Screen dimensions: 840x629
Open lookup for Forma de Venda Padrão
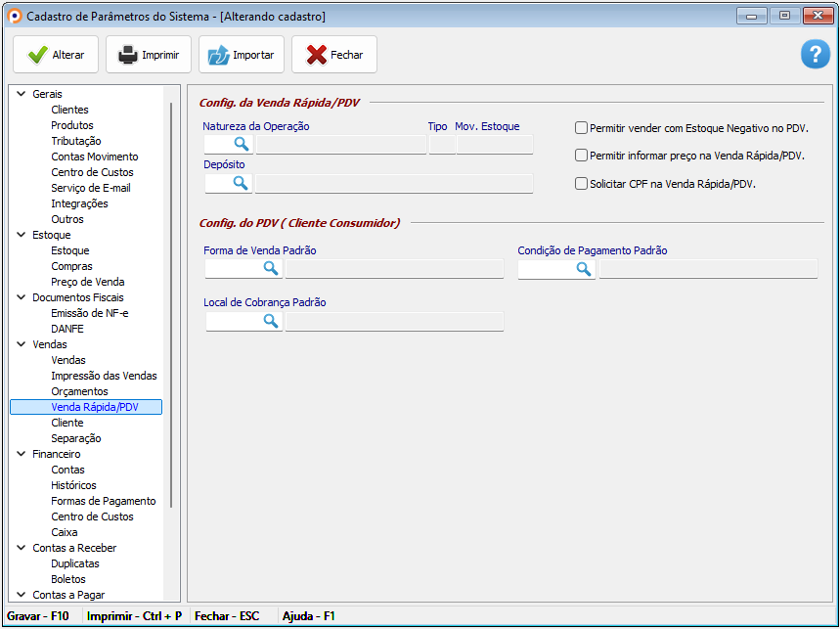(x=271, y=268)
